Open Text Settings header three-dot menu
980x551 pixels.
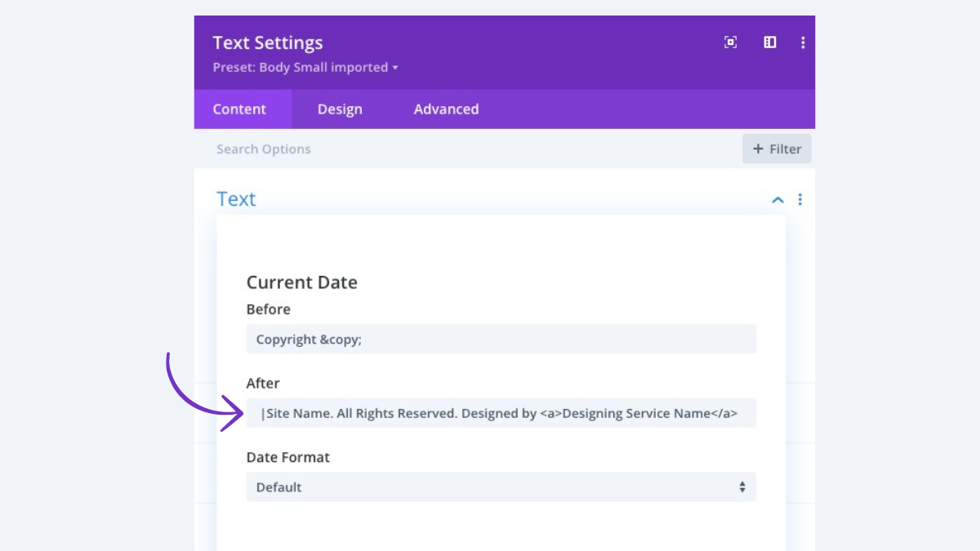pos(803,42)
